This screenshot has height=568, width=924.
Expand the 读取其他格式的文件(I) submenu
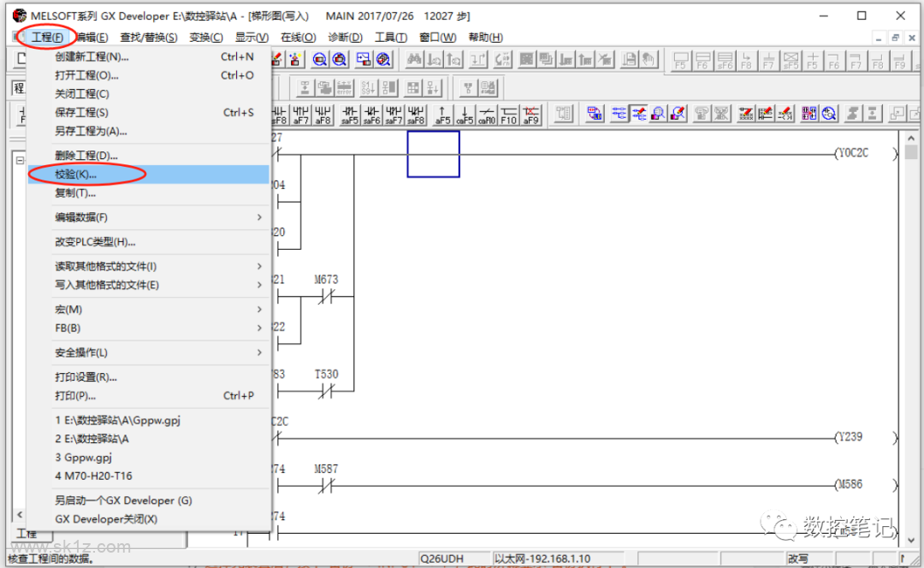149,266
